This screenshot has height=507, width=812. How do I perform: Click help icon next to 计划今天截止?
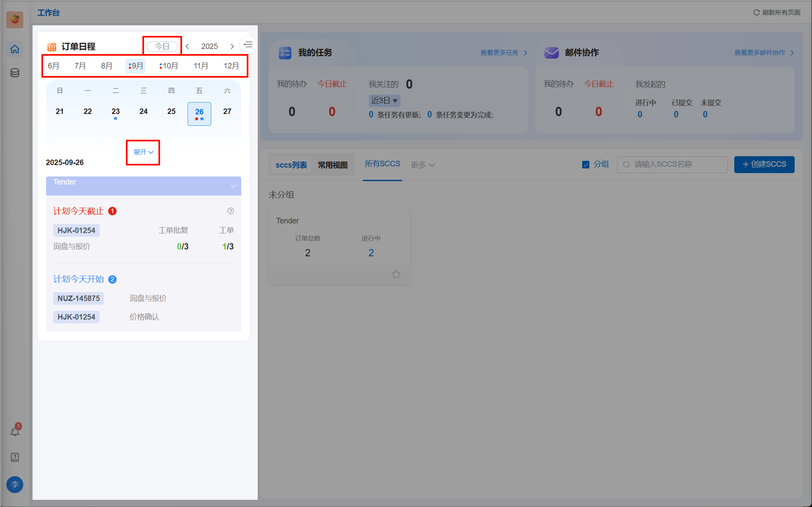click(x=231, y=211)
